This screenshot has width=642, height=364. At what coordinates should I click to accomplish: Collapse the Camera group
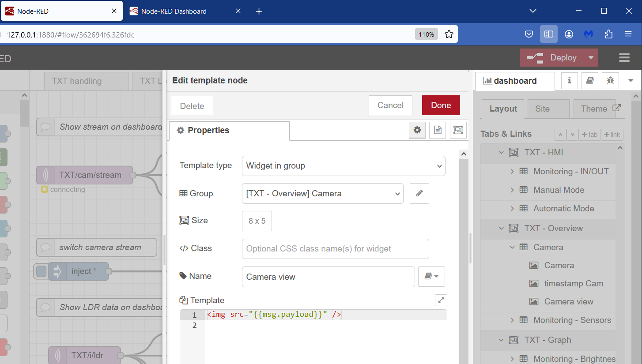pyautogui.click(x=512, y=247)
